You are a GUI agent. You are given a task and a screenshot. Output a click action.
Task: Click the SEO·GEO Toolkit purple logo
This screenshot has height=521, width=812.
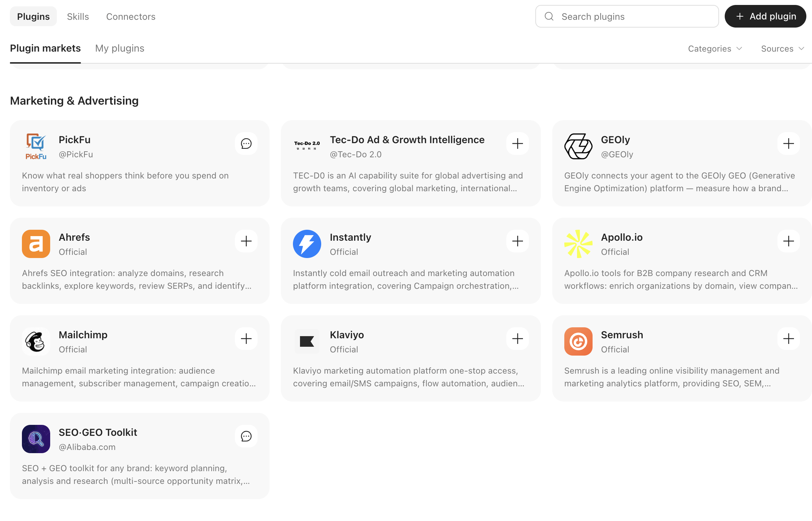(x=36, y=439)
